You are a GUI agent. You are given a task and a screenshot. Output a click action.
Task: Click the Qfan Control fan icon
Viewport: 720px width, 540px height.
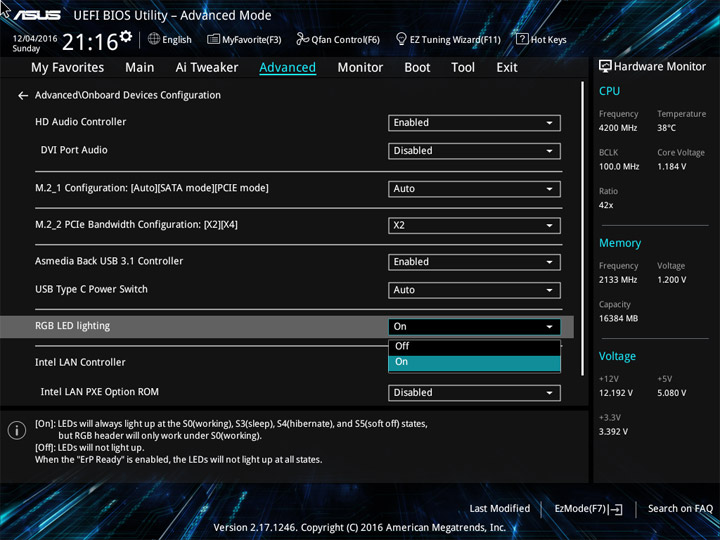(302, 39)
